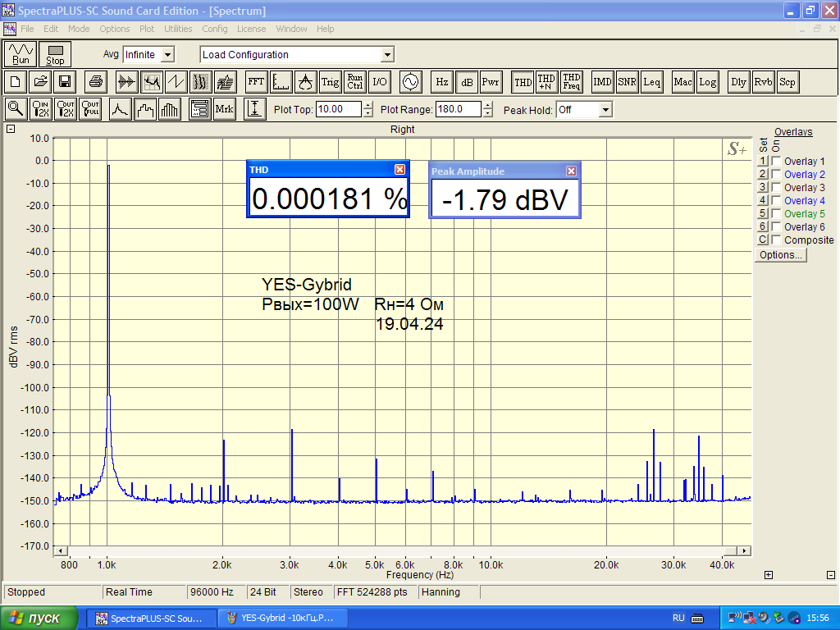The height and width of the screenshot is (630, 840).
Task: Open the signal generator sine wave icon
Action: 410,82
